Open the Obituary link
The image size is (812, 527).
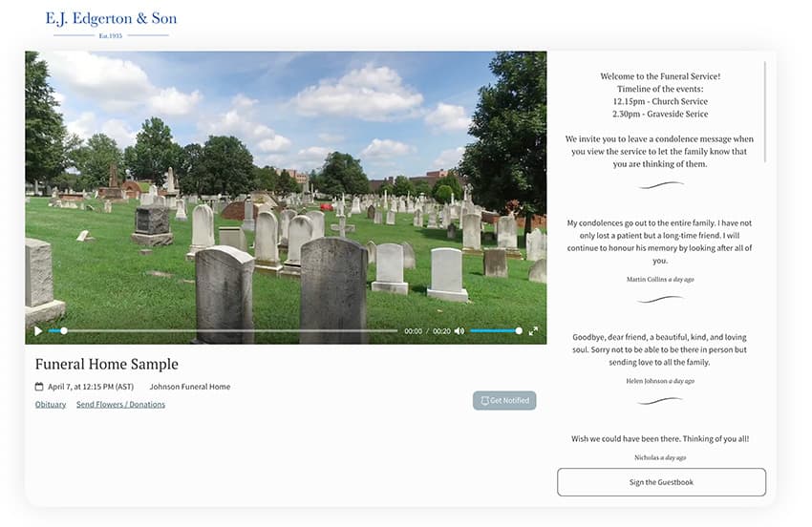[x=51, y=404]
